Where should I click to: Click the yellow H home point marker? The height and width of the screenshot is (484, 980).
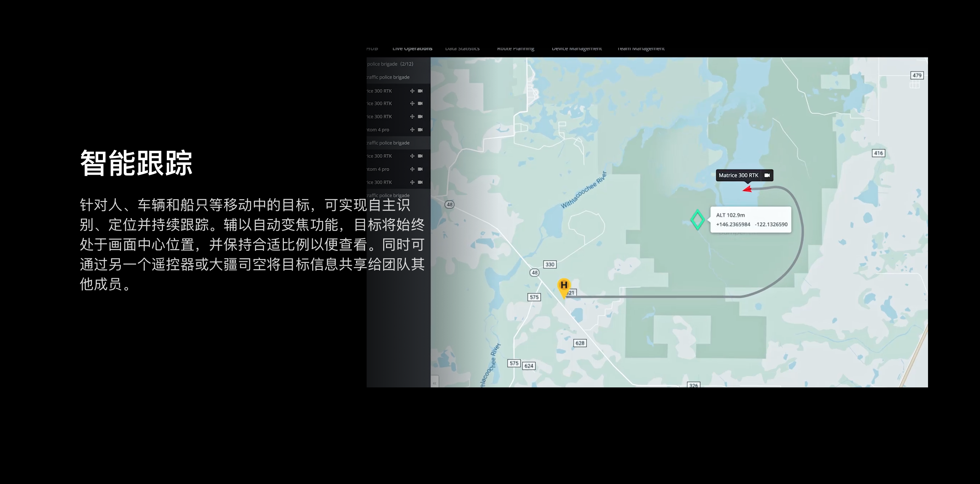pos(564,286)
